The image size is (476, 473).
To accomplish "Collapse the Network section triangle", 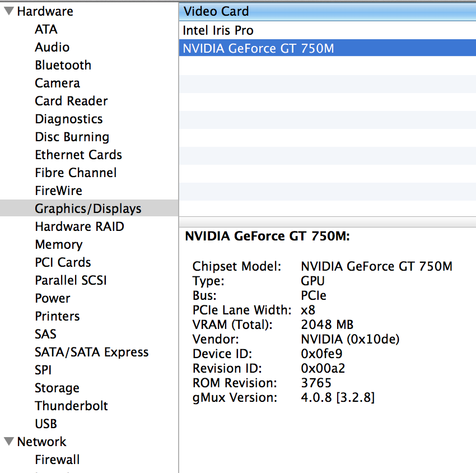I will click(x=9, y=441).
